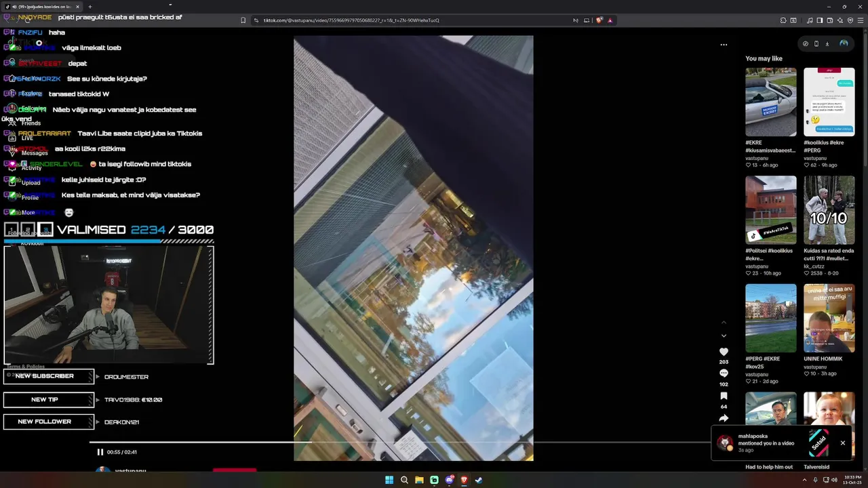Pause the video using the playback button
This screenshot has width=868, height=488.
click(100, 452)
